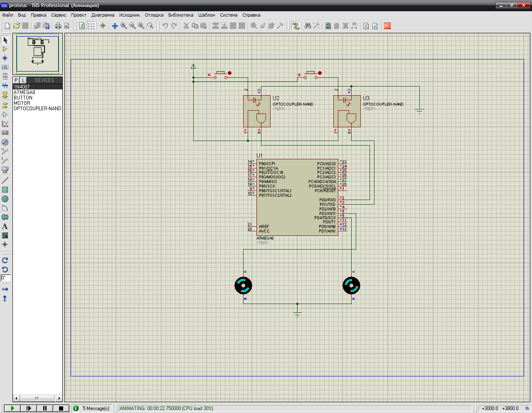The width and height of the screenshot is (532, 413).
Task: Click the Property Assignment Tool wrench icon
Action: tap(317, 26)
